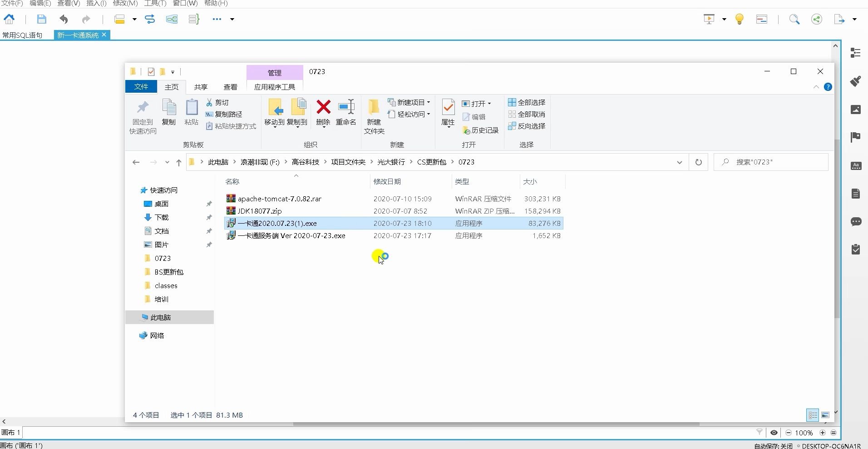
Task: Open the flag marker icon in the right sidebar
Action: pos(856,137)
